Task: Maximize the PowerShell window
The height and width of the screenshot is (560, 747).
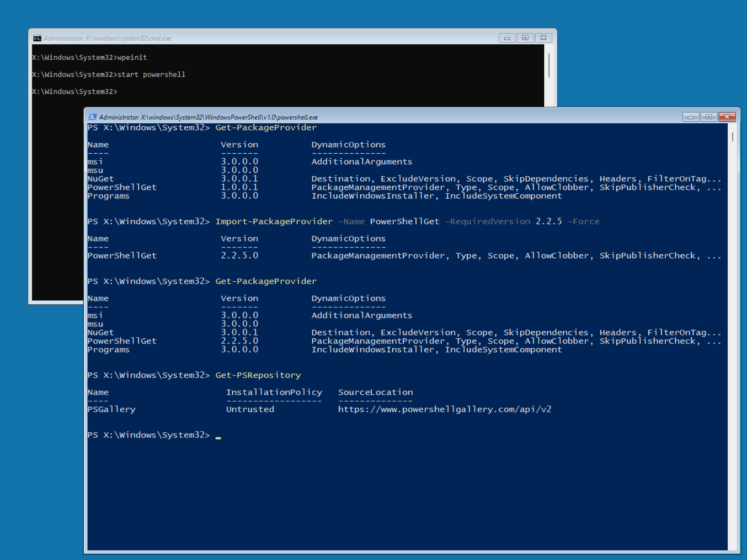Action: pyautogui.click(x=709, y=117)
